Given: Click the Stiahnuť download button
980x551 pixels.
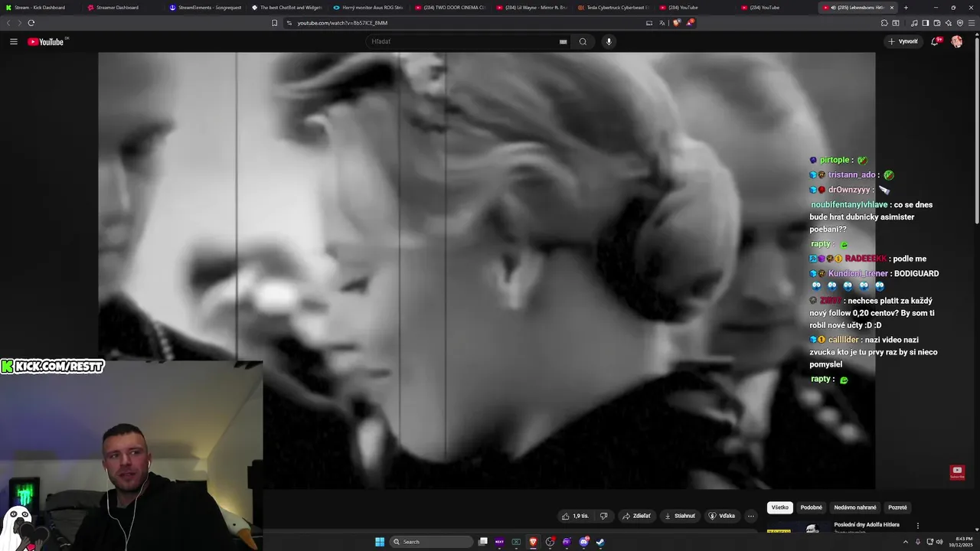Looking at the screenshot, I should click(x=680, y=516).
